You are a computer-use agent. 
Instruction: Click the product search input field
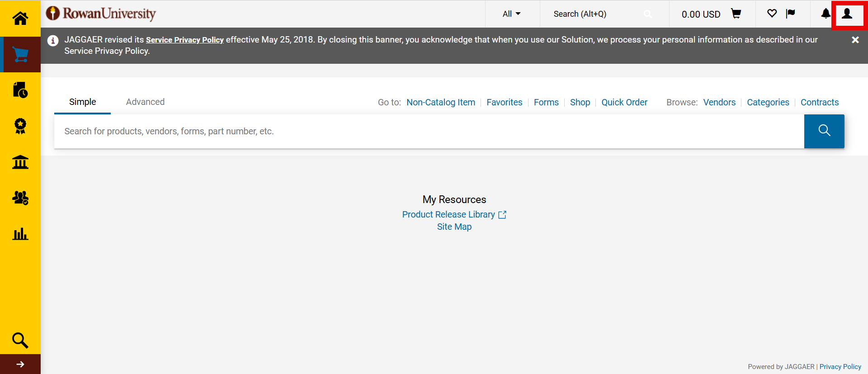(429, 131)
